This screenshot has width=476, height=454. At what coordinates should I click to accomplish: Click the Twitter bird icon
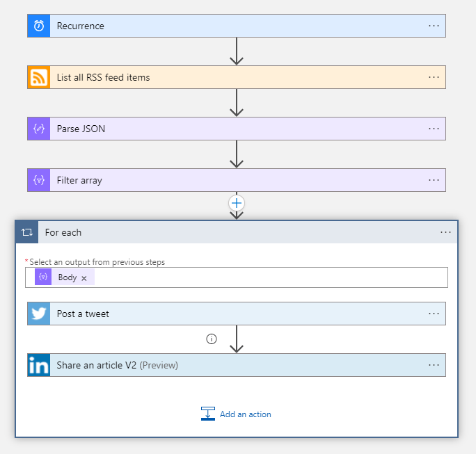point(39,314)
